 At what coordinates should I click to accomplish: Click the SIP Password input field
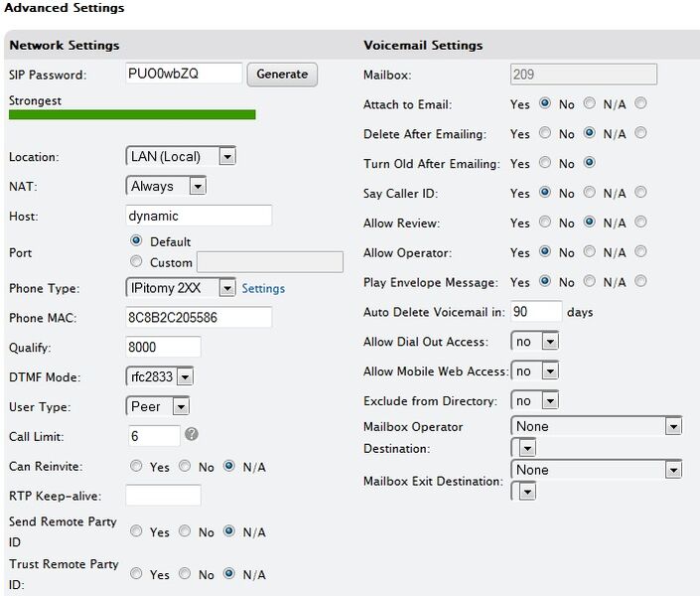pyautogui.click(x=185, y=74)
